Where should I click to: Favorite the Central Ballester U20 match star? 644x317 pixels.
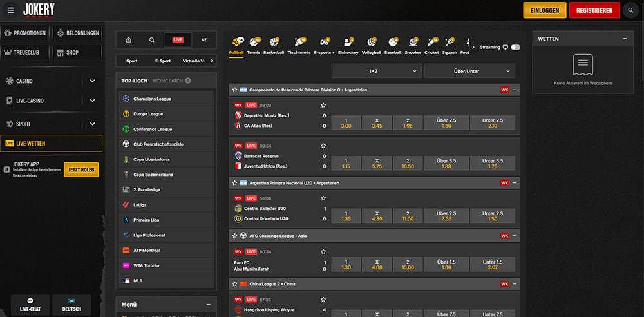pyautogui.click(x=323, y=198)
